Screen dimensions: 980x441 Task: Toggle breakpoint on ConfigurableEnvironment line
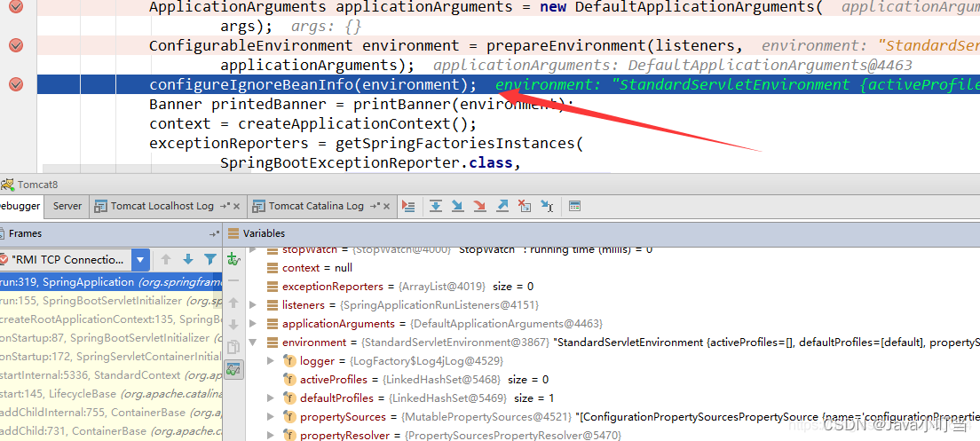click(x=16, y=45)
